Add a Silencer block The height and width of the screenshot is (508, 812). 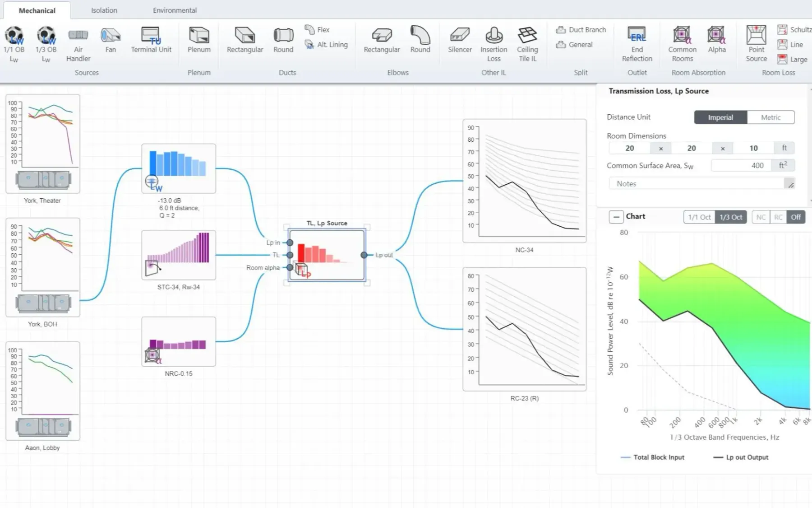coord(460,41)
